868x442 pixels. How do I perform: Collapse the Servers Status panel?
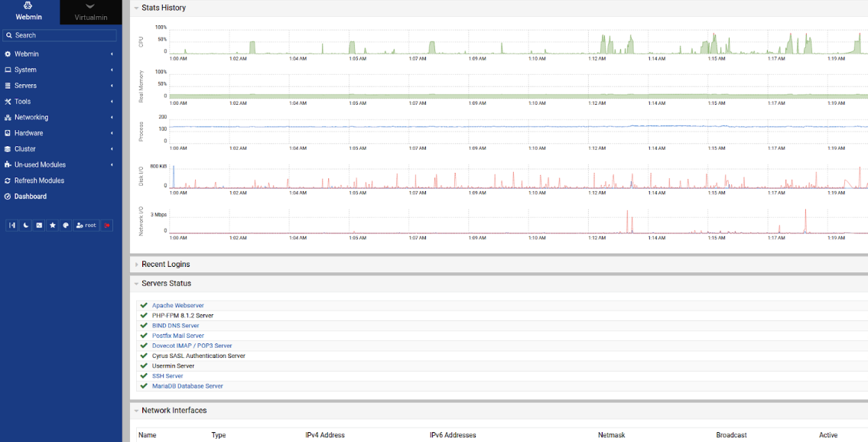[x=137, y=283]
